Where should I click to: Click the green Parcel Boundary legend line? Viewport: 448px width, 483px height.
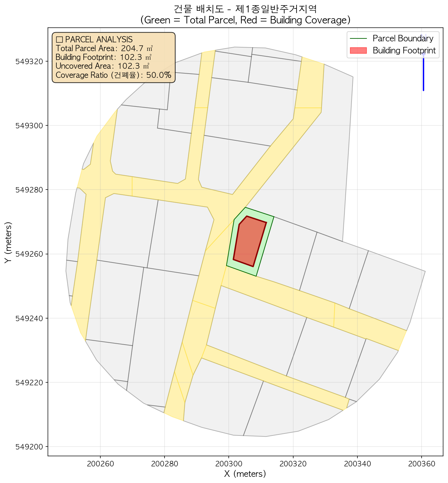tap(358, 39)
